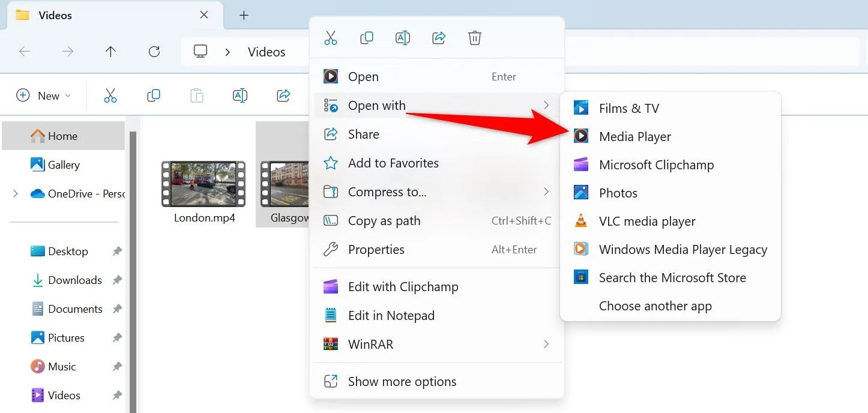
Task: Click the pin icon next to Desktop
Action: pyautogui.click(x=117, y=252)
